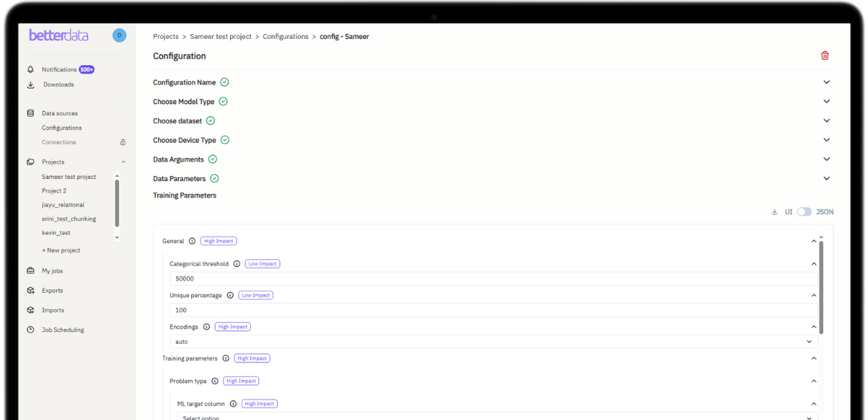Click the red delete configuration trash icon
868x420 pixels.
(x=824, y=55)
